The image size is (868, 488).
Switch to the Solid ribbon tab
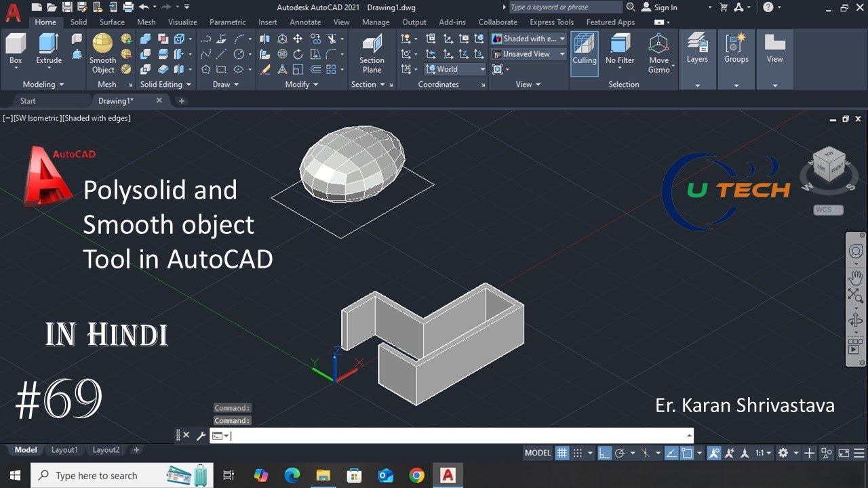pos(79,22)
